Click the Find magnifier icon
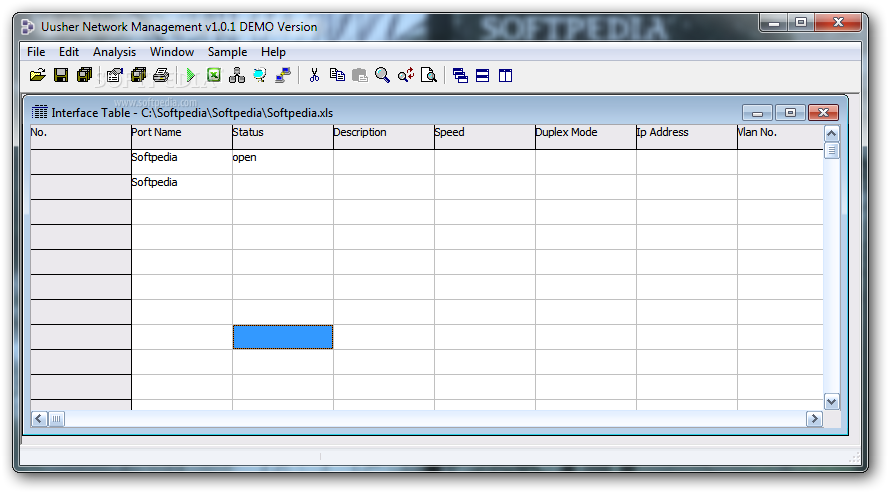The width and height of the screenshot is (889, 493). (383, 75)
